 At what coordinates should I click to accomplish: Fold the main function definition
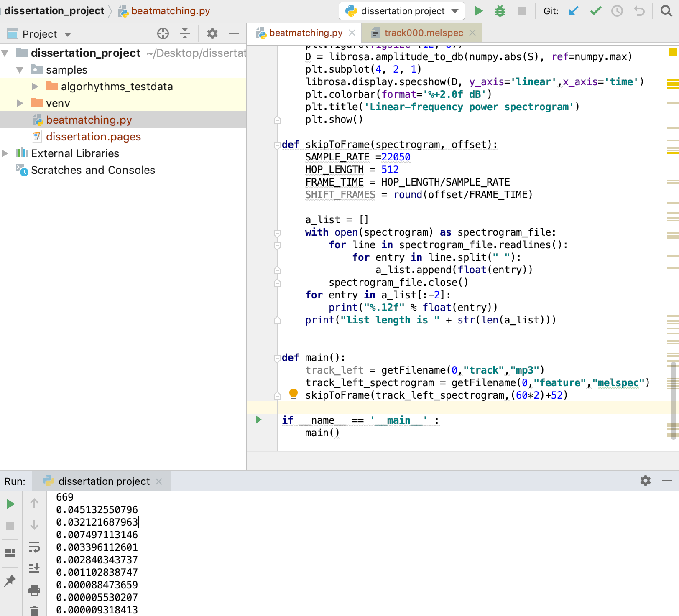pyautogui.click(x=277, y=358)
